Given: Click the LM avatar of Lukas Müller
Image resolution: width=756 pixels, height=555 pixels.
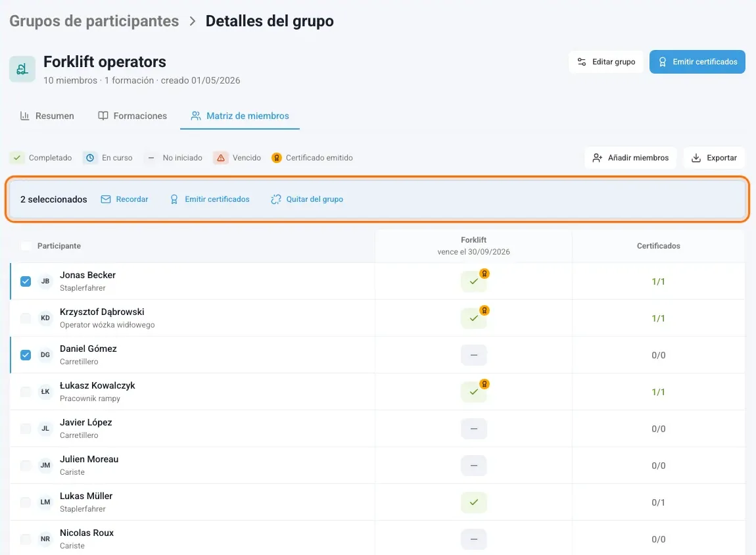Looking at the screenshot, I should coord(45,502).
